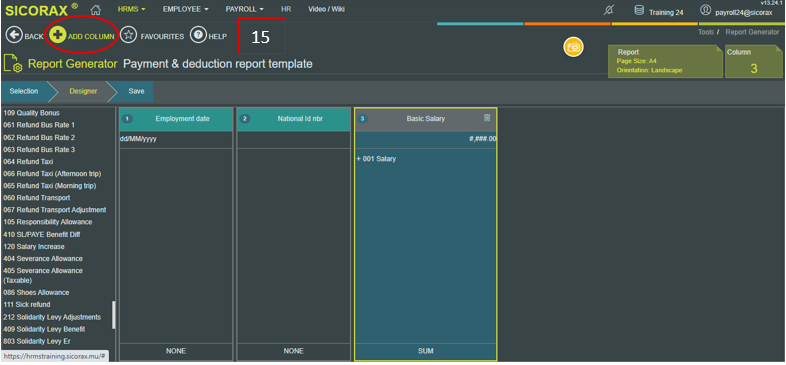Click the Back arrow icon
786x365 pixels.
14,36
